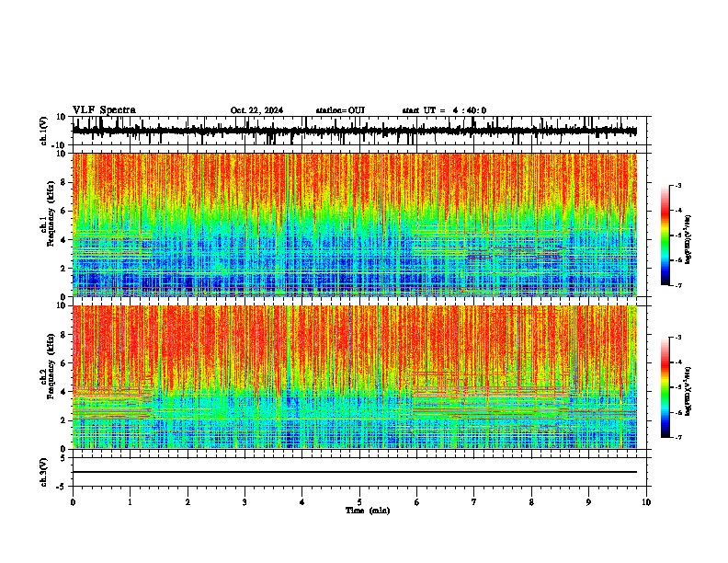Viewport: 728px width, 563px height.
Task: Click time axis tick label '10'
Action: 646,501
